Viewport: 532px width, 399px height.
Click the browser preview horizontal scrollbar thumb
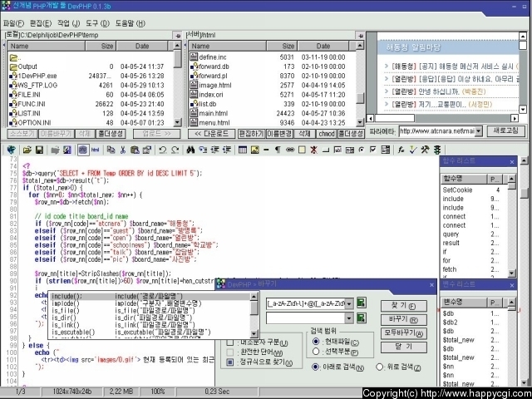coord(394,118)
